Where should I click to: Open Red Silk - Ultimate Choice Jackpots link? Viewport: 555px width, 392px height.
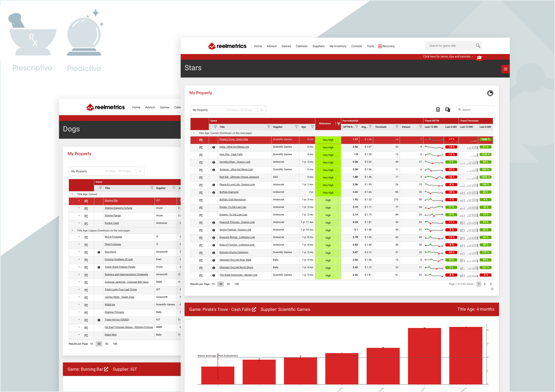point(239,177)
